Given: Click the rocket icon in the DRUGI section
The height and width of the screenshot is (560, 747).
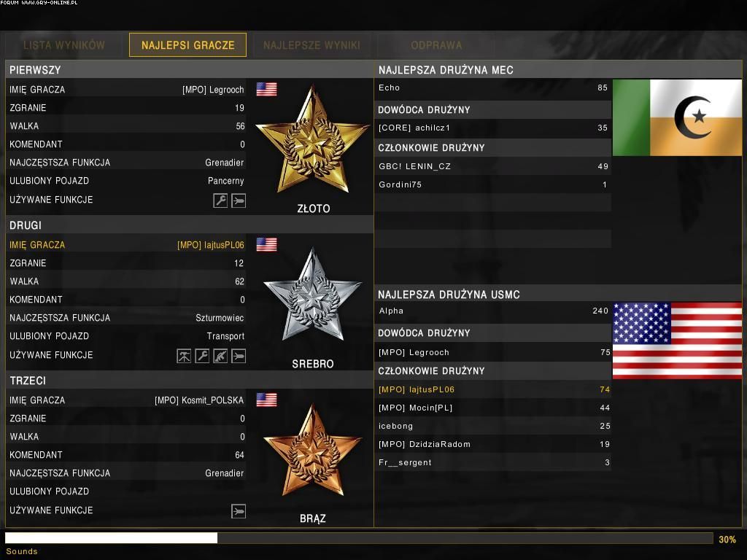Looking at the screenshot, I should point(239,356).
